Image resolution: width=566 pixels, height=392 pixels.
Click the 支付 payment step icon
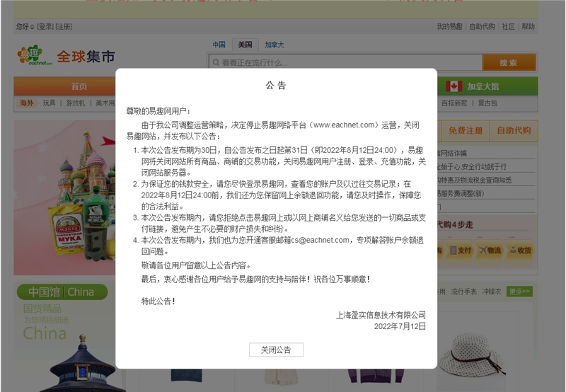pos(454,250)
